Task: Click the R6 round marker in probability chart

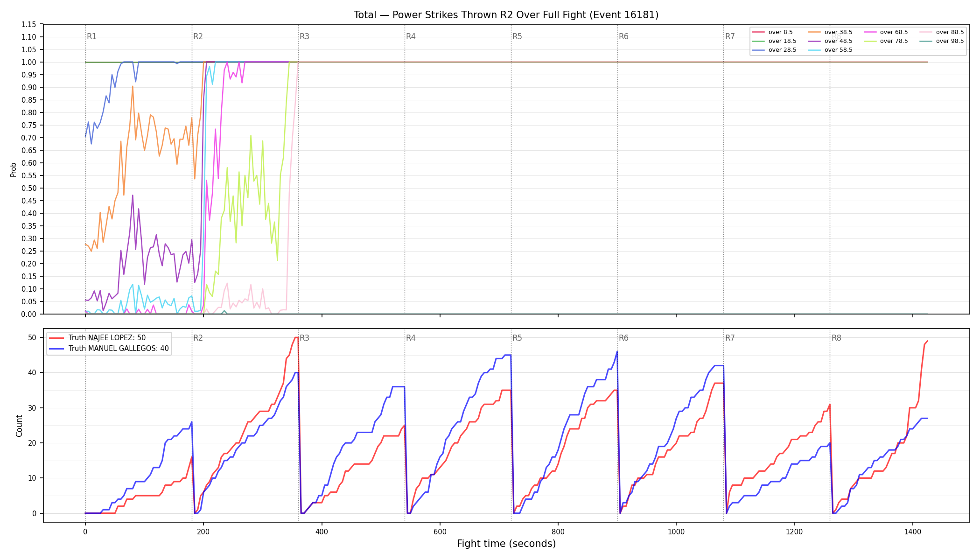Action: coord(623,36)
